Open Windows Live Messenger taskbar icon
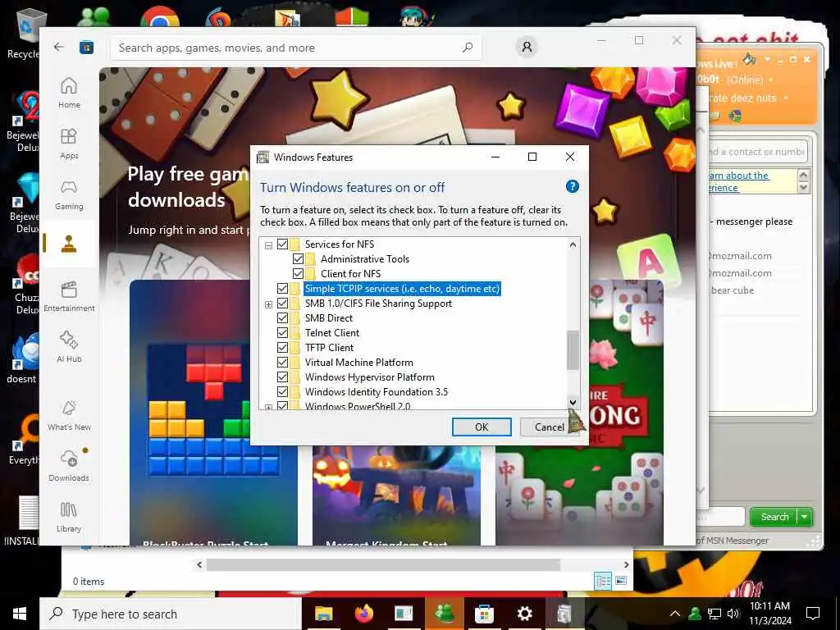The height and width of the screenshot is (630, 840). (444, 614)
